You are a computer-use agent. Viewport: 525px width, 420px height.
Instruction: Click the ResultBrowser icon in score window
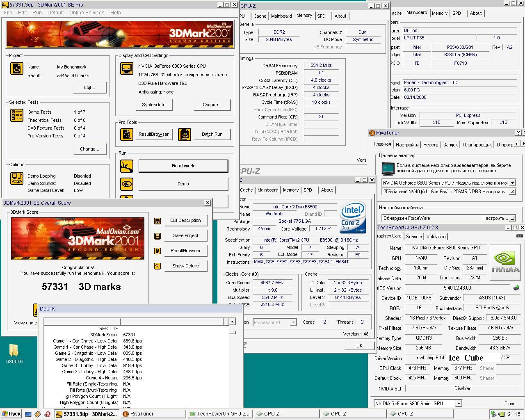pos(157,251)
